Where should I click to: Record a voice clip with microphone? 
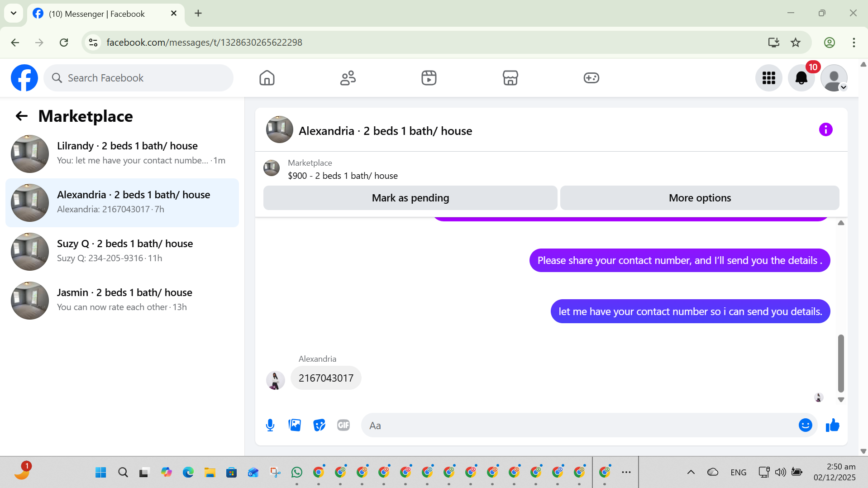click(x=270, y=426)
